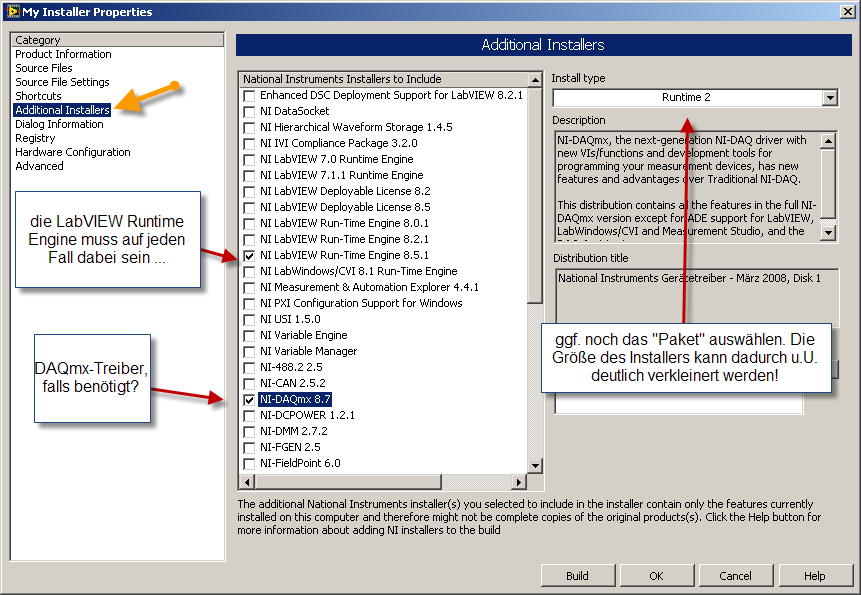
Task: Open Help for installer properties
Action: pyautogui.click(x=815, y=576)
